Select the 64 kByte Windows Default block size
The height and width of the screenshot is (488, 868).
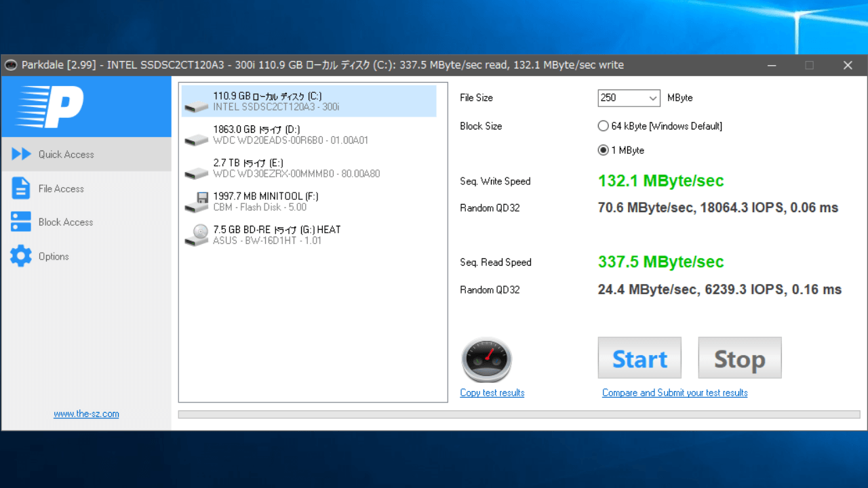660,126
